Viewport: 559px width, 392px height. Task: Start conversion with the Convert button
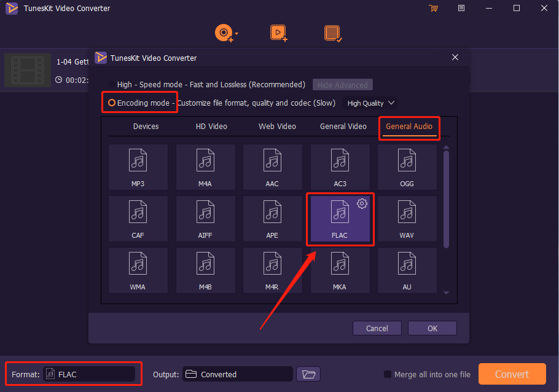512,374
